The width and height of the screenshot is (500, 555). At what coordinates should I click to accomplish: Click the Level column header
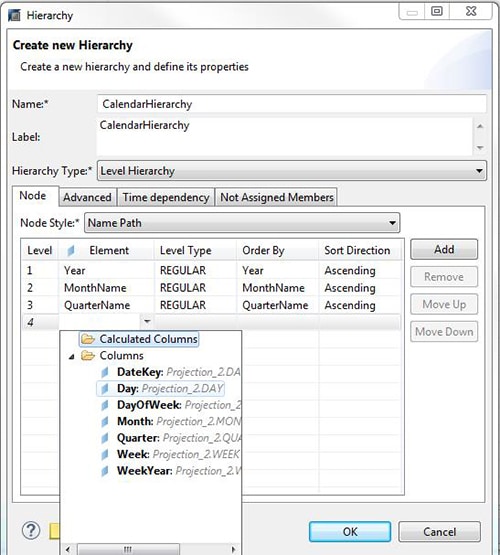pos(40,251)
